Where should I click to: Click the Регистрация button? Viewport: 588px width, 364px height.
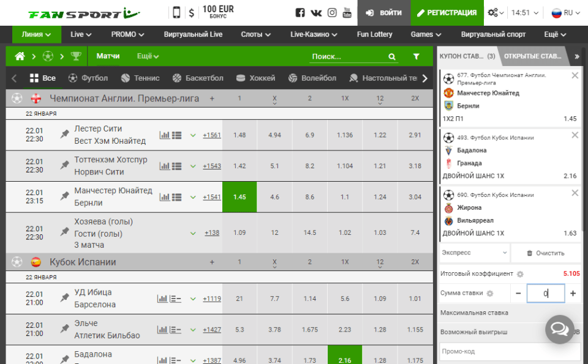(x=447, y=13)
